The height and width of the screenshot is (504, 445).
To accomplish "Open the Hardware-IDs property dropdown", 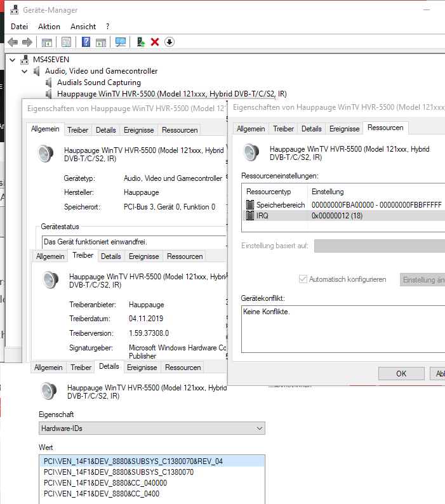I will (x=152, y=428).
